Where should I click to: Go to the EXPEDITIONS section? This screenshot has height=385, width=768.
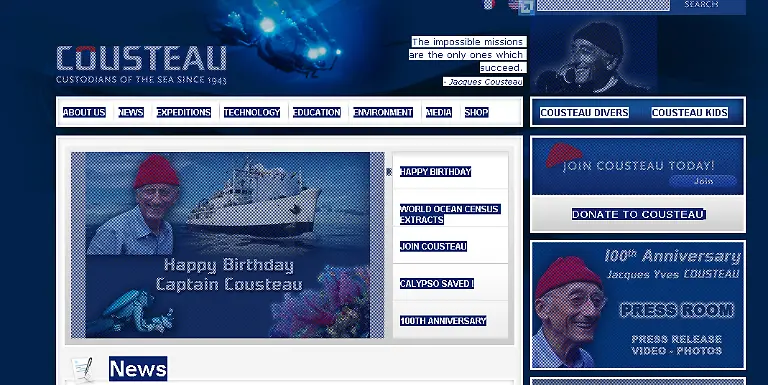[184, 112]
